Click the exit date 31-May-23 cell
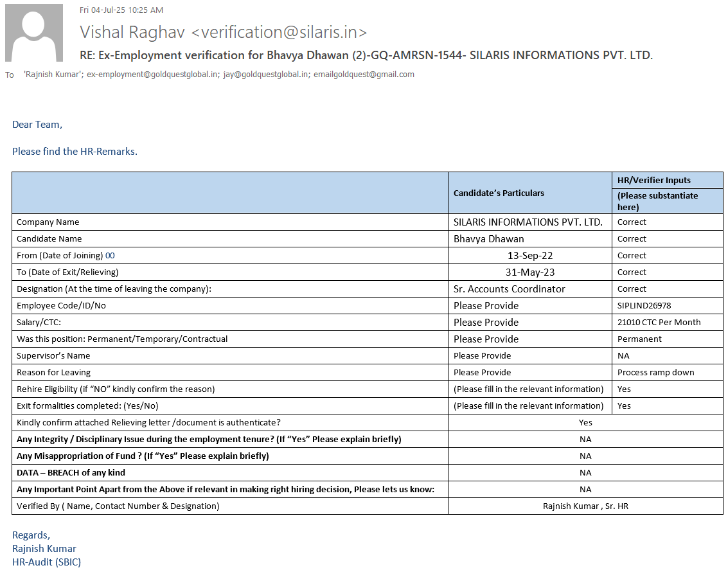Screen dimensions: 728x570 pos(529,272)
